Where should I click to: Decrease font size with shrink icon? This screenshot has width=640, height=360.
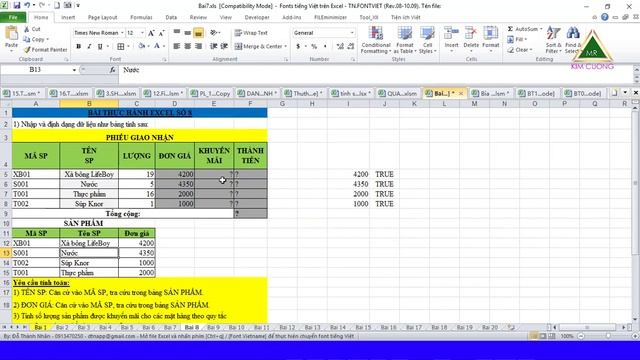click(x=161, y=33)
